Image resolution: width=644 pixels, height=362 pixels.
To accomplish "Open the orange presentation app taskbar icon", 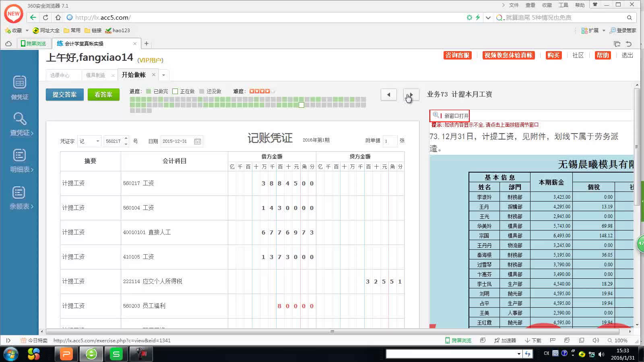I will [x=66, y=354].
